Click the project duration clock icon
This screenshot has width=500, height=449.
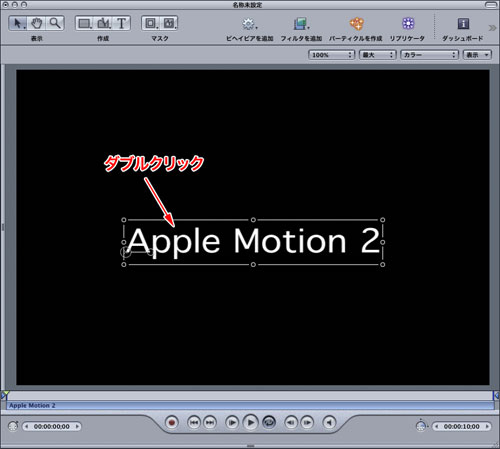421,425
